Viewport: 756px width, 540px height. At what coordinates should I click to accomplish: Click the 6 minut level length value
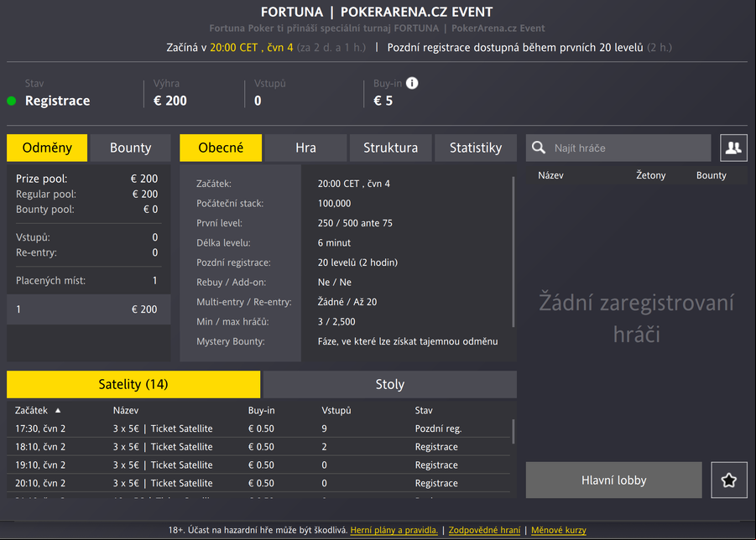[334, 243]
